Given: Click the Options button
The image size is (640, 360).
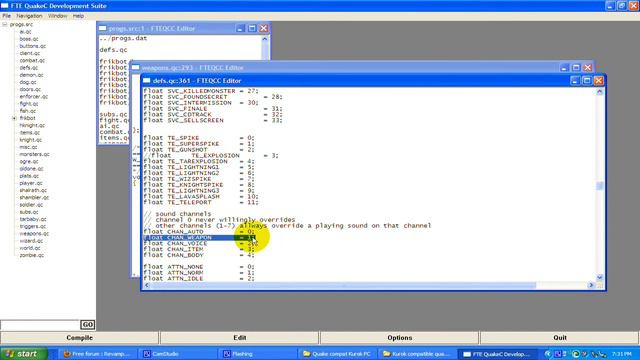Looking at the screenshot, I should 400,338.
